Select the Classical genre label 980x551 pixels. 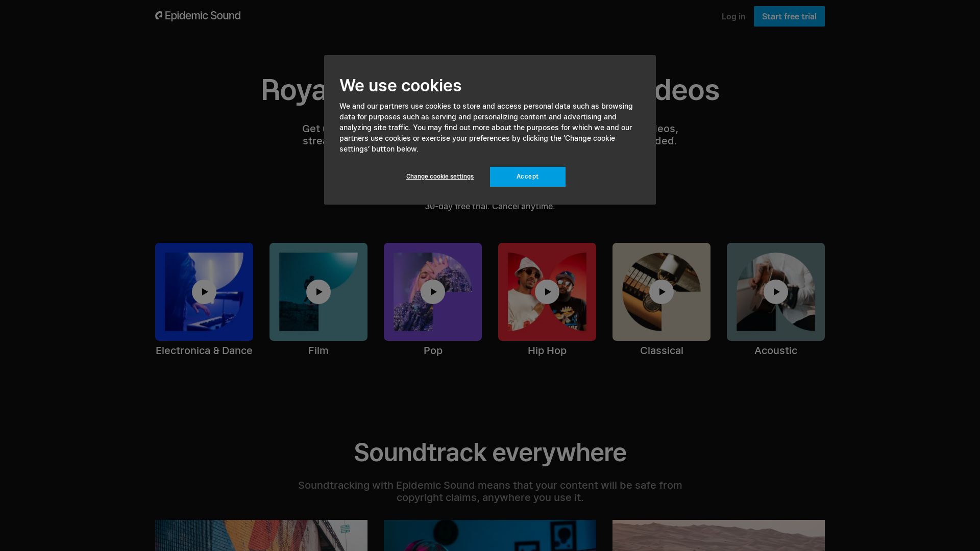click(x=661, y=350)
